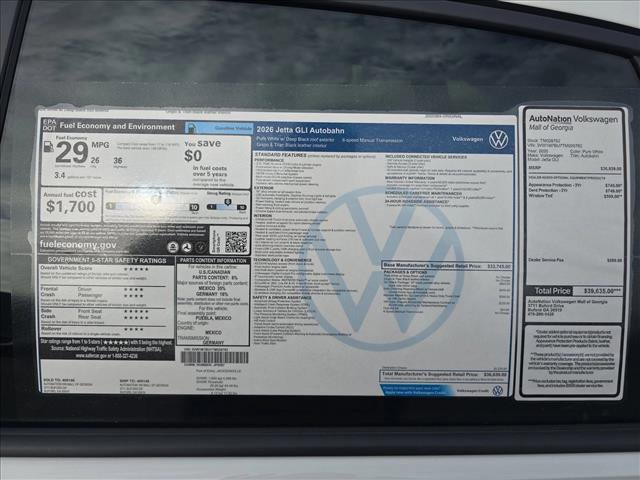Click the Department of Energy seal icon
Screen dimensions: 640x480
[200, 247]
